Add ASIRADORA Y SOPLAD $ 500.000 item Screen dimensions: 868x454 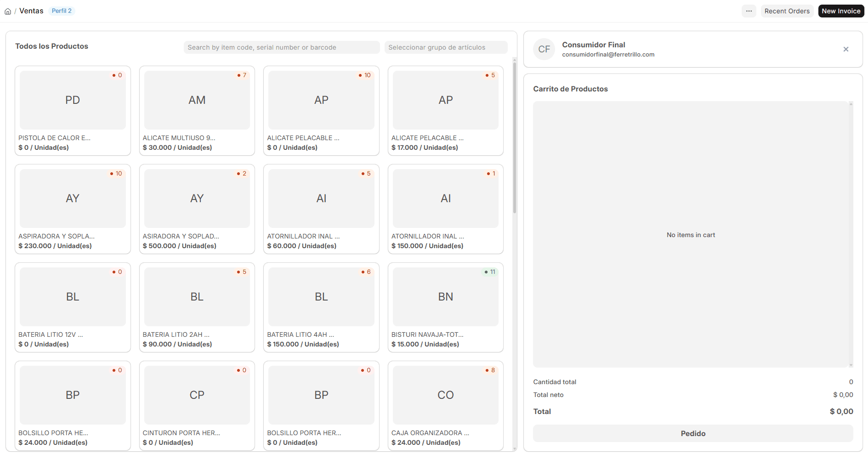point(197,209)
